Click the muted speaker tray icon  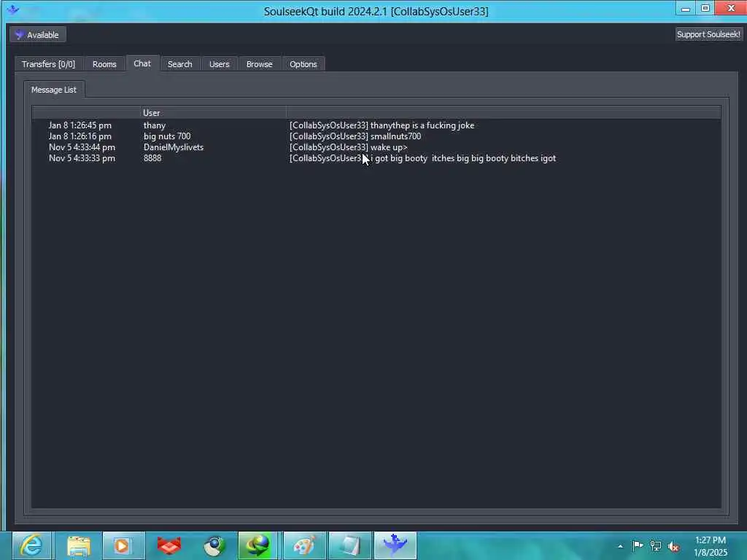673,547
